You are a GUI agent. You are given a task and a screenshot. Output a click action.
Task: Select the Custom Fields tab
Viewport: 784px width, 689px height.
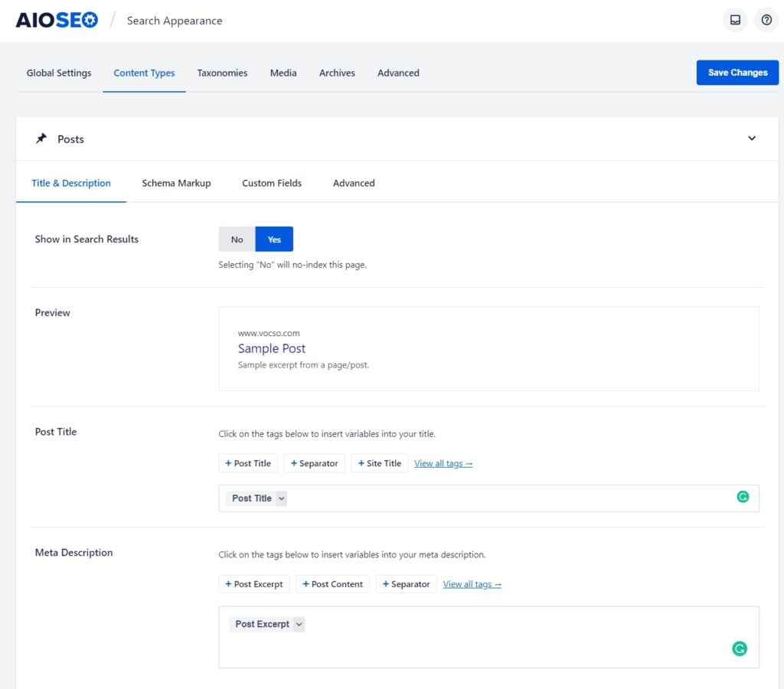(x=272, y=183)
